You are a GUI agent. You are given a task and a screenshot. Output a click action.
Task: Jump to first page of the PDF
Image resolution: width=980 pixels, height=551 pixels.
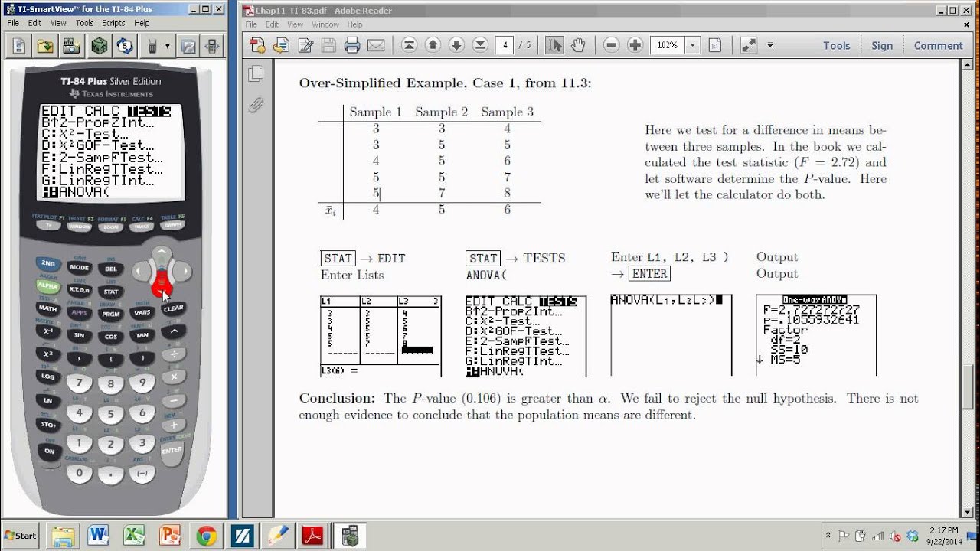point(410,45)
